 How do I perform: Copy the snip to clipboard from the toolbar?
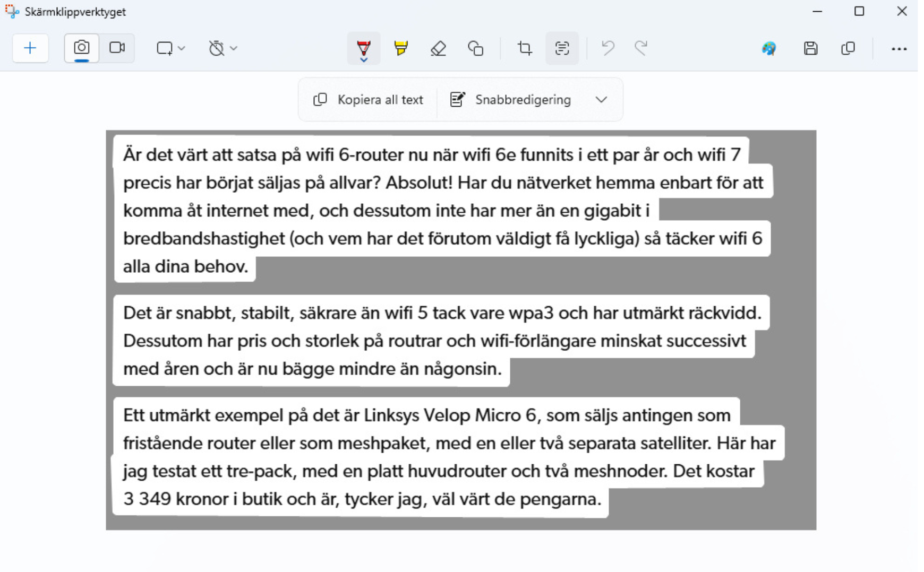click(x=848, y=49)
